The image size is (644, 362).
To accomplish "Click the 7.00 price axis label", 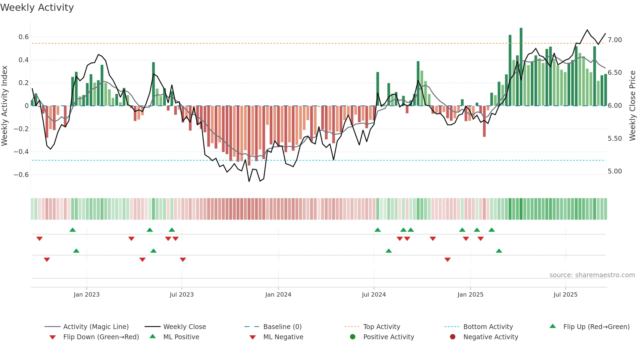I will click(615, 40).
